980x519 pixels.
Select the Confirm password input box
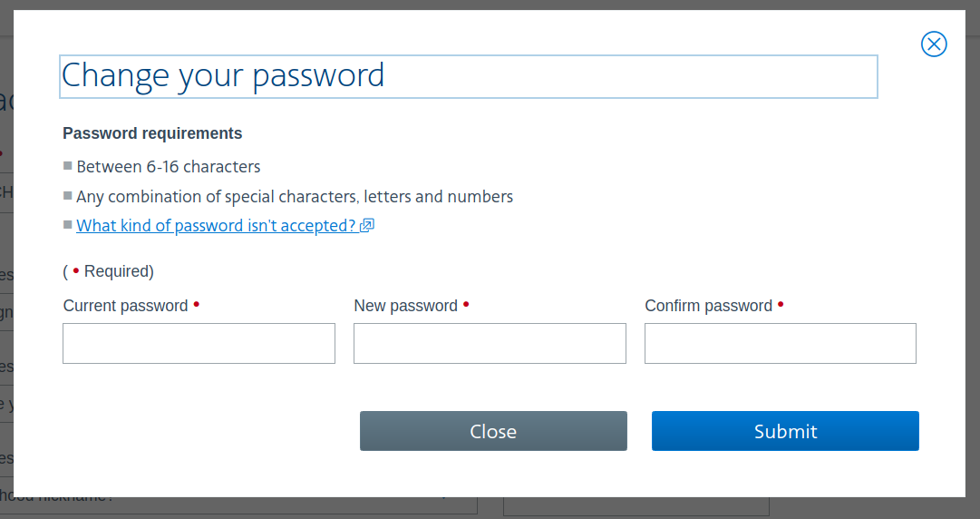click(x=780, y=344)
